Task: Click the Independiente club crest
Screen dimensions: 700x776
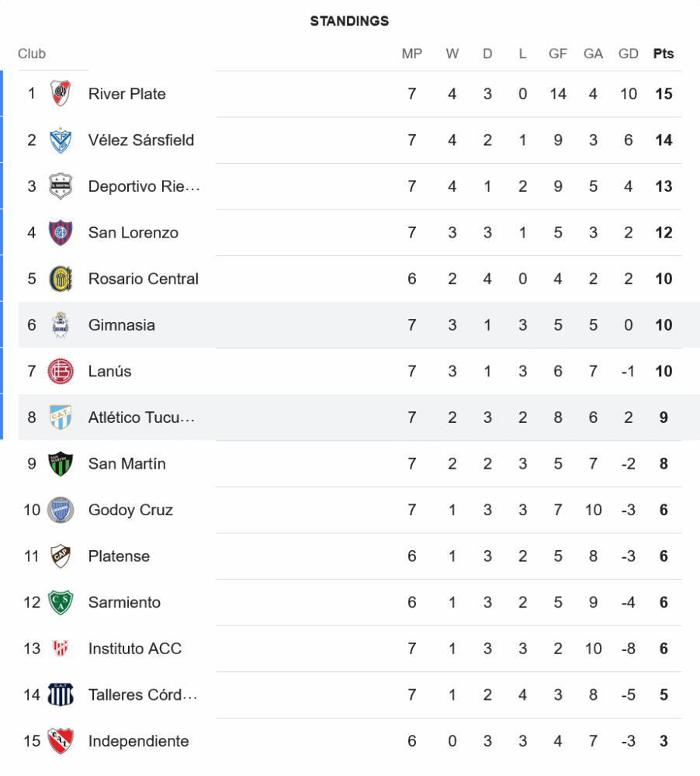Action: [61, 741]
